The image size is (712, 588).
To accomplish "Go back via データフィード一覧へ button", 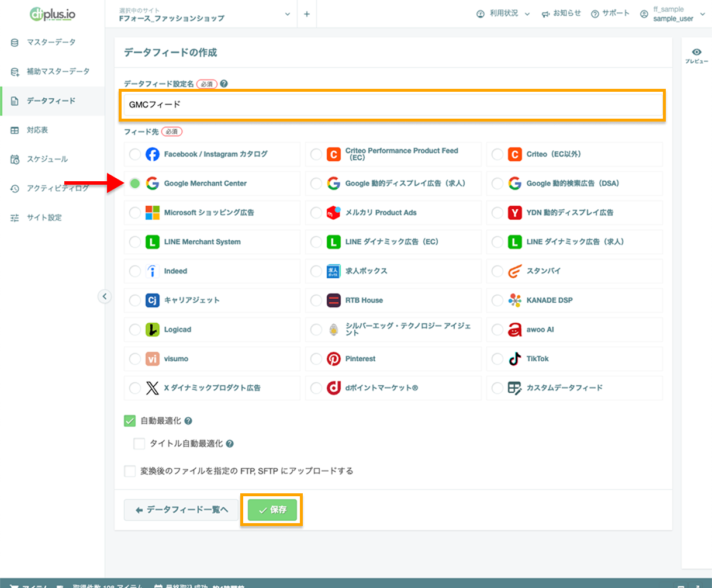I will click(181, 509).
